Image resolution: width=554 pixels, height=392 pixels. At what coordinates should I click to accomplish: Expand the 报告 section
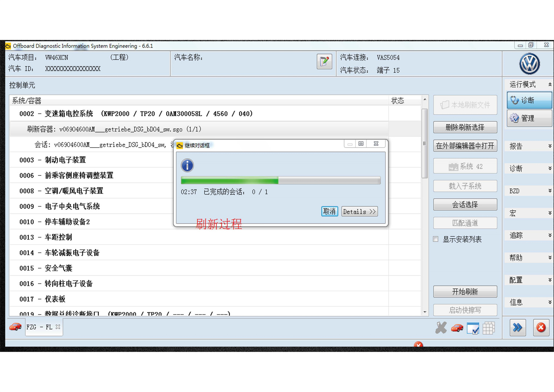click(529, 146)
